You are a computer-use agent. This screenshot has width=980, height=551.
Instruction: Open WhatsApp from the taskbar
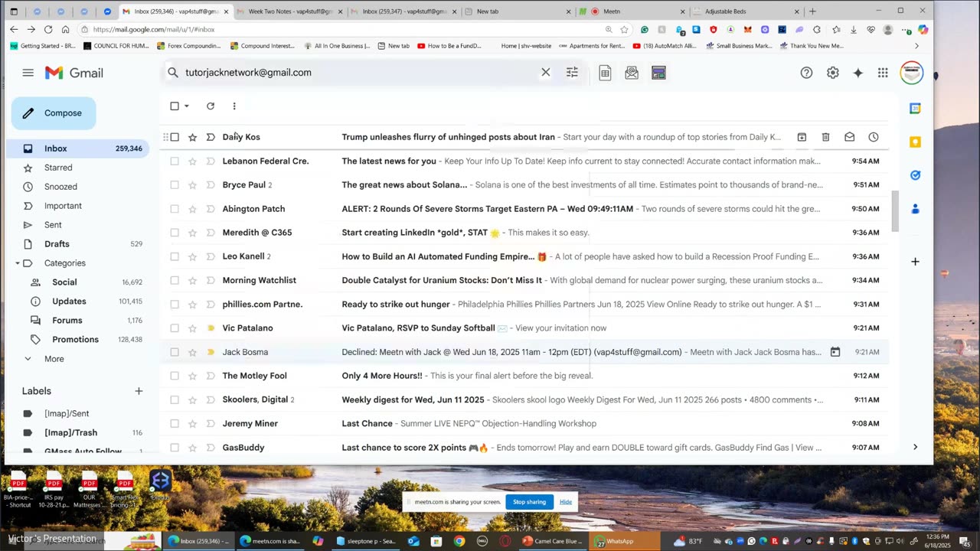pos(626,541)
